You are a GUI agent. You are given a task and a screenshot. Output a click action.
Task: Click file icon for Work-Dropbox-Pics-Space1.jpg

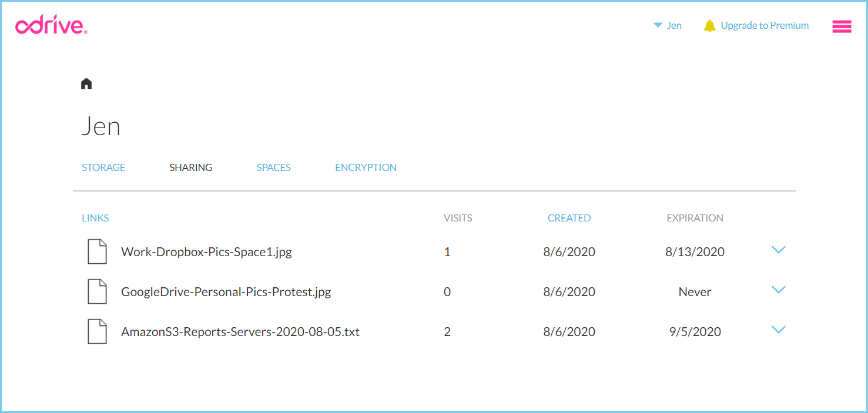pos(97,251)
